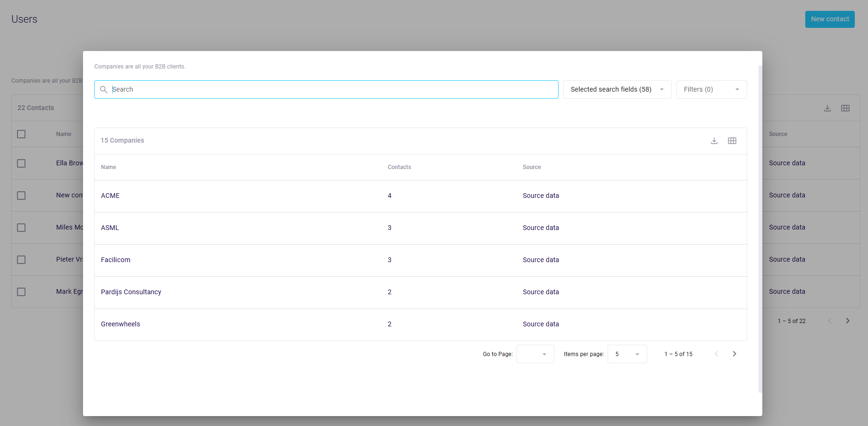Select the ASML company row

pos(420,228)
